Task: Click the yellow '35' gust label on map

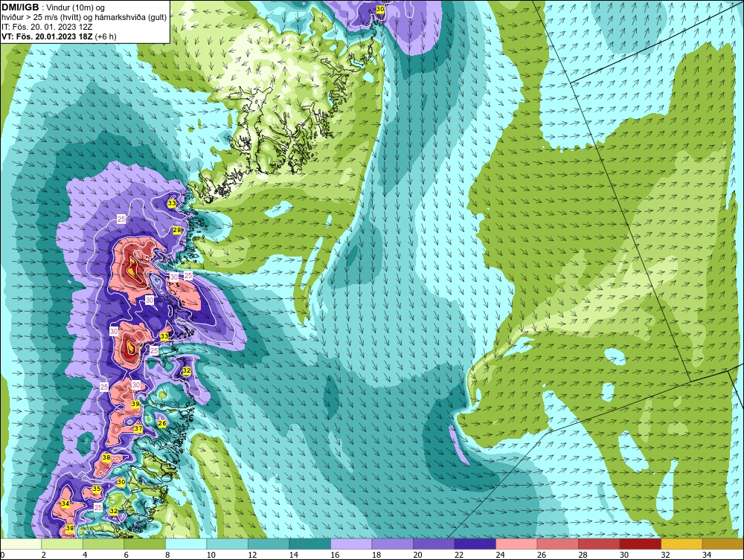Action: pos(96,489)
